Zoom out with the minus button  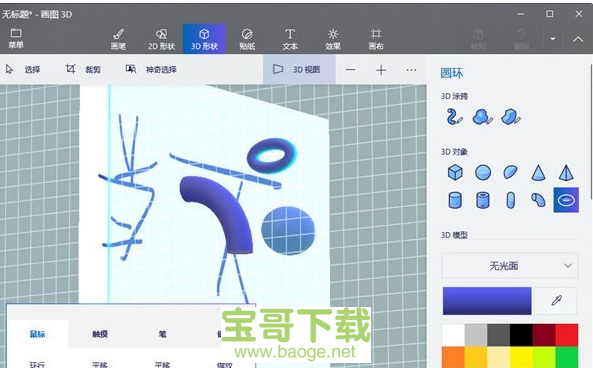click(x=351, y=70)
